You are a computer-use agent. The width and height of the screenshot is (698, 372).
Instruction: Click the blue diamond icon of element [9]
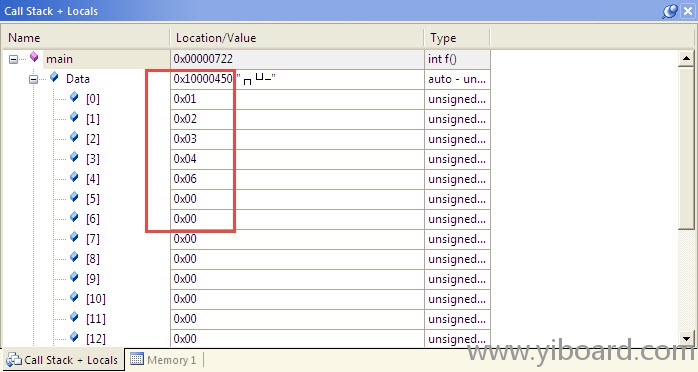tap(74, 278)
